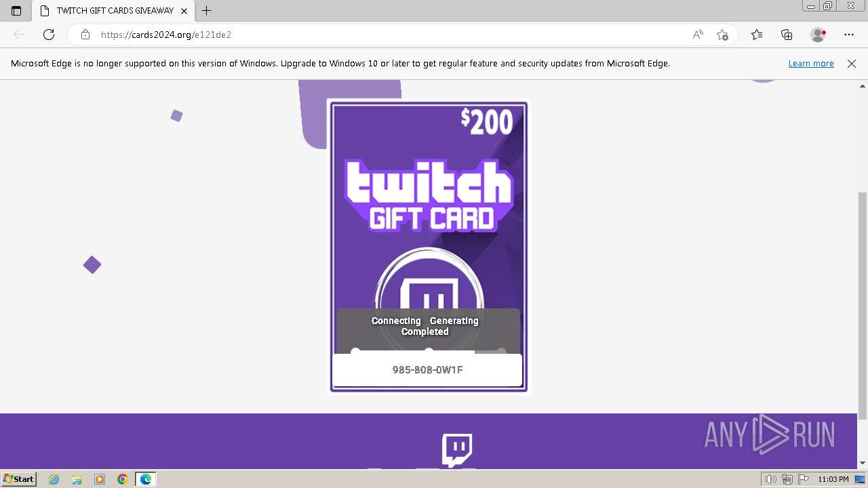Open the tab actions menu icon

(x=16, y=11)
